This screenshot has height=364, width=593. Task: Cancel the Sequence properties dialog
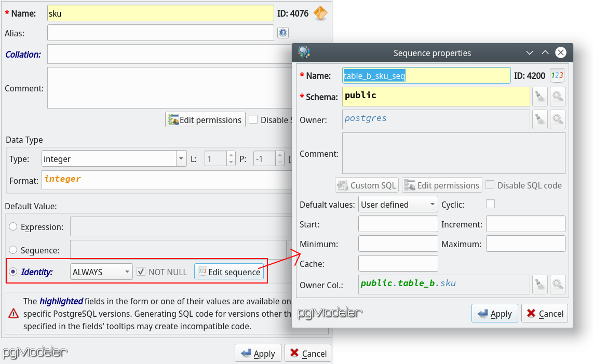click(x=545, y=313)
